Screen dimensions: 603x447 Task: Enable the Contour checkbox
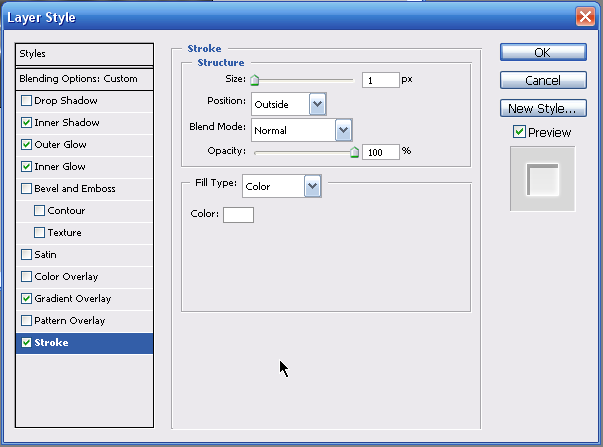point(39,210)
